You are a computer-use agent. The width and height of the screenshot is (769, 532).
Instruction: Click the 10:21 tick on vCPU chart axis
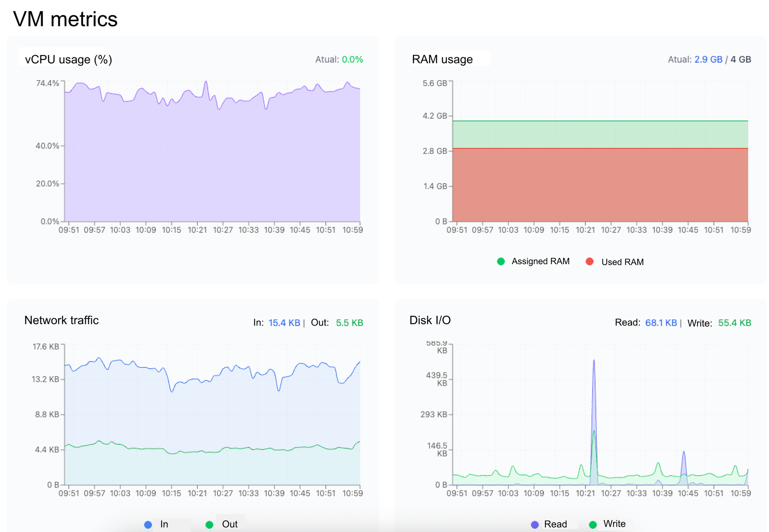click(x=197, y=230)
